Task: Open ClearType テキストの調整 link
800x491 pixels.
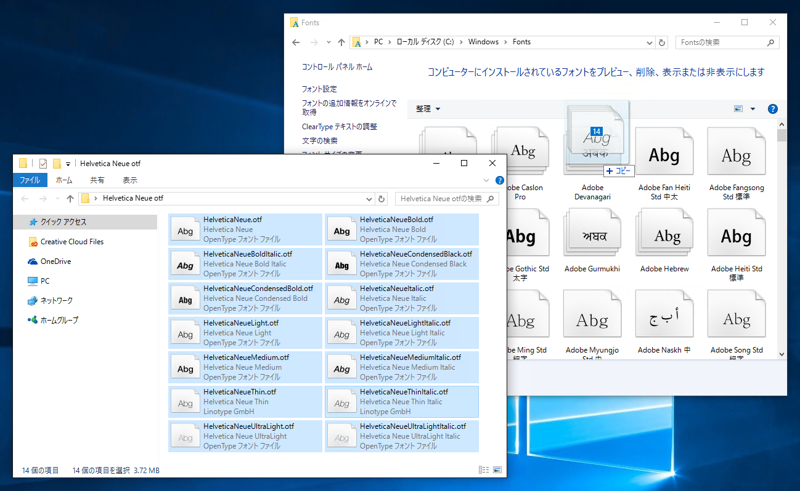Action: (339, 127)
